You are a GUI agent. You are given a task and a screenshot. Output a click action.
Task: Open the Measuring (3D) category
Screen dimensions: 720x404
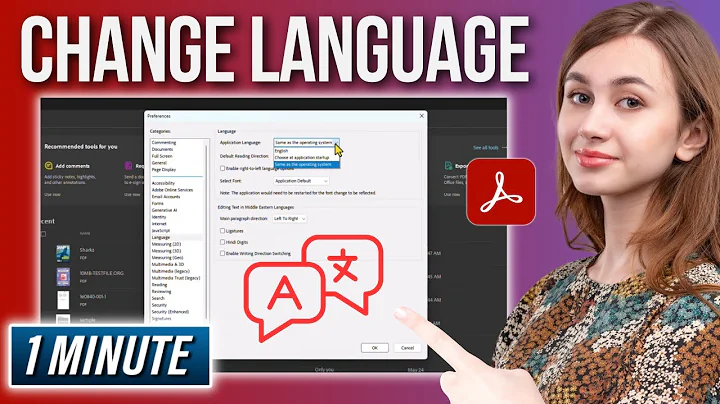click(166, 251)
